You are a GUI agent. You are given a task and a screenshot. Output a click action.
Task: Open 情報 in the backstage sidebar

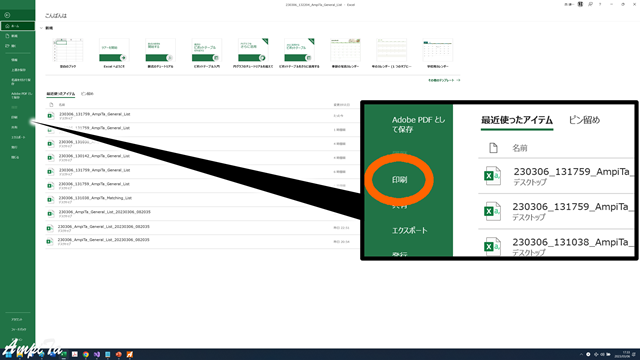[x=15, y=60]
